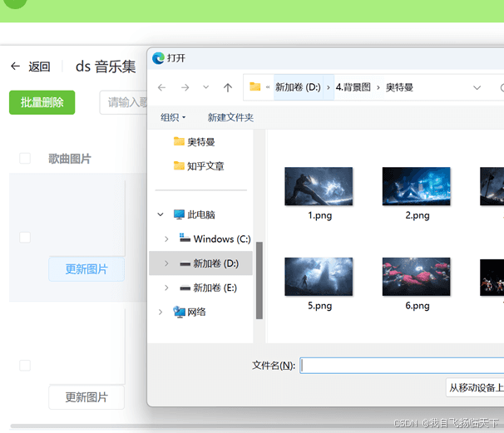Click the back arrow next to 返回
The width and height of the screenshot is (504, 433).
15,66
